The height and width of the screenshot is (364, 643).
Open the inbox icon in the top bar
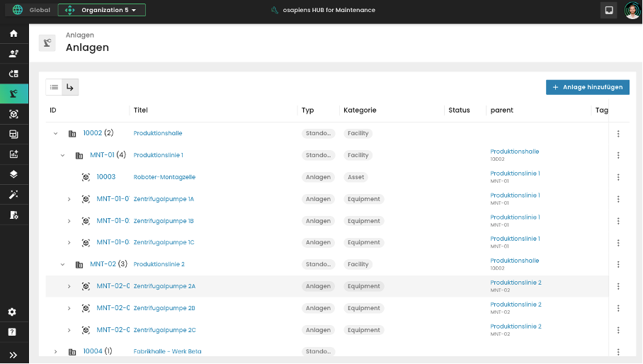click(x=608, y=11)
